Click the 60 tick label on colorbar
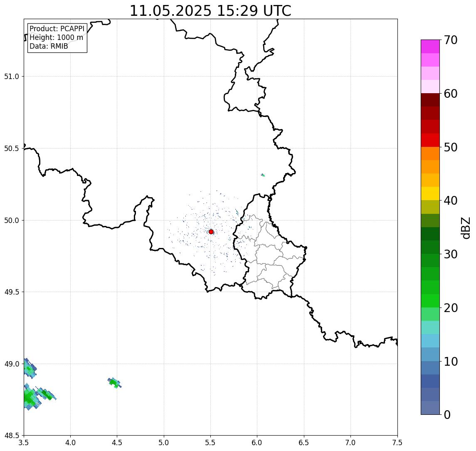The width and height of the screenshot is (476, 451). point(450,94)
